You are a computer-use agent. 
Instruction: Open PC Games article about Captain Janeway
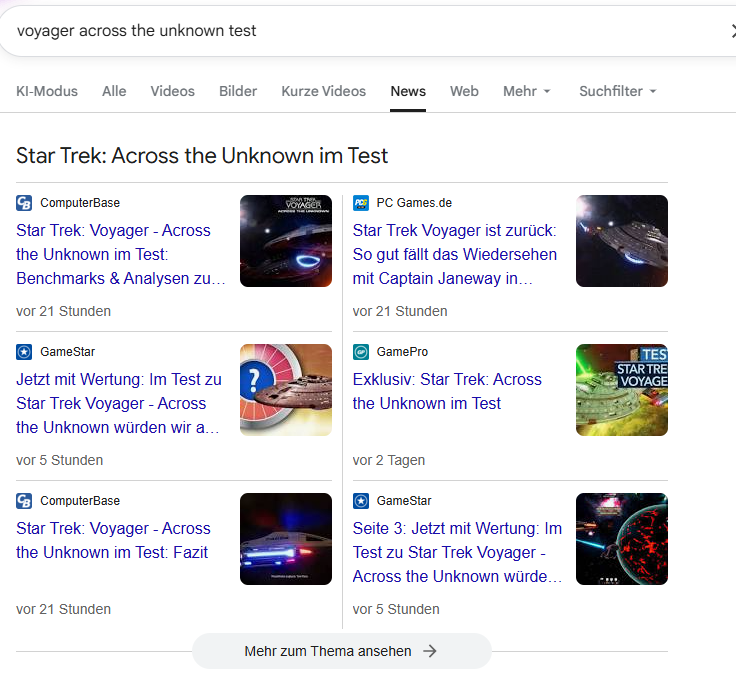(454, 254)
